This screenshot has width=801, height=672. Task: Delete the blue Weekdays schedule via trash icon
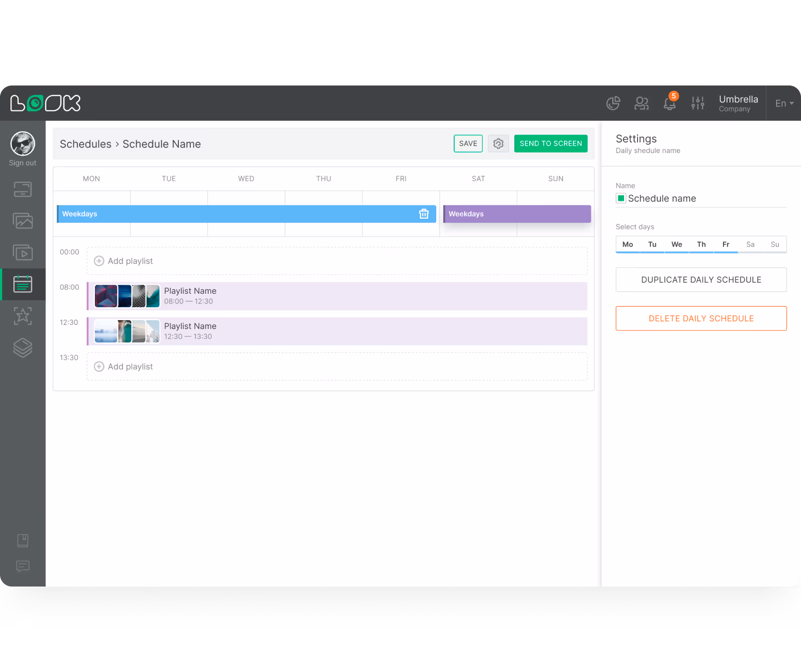(424, 214)
